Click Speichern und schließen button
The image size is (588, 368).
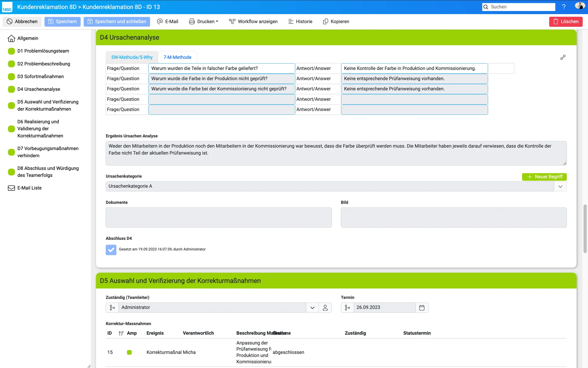click(x=117, y=21)
